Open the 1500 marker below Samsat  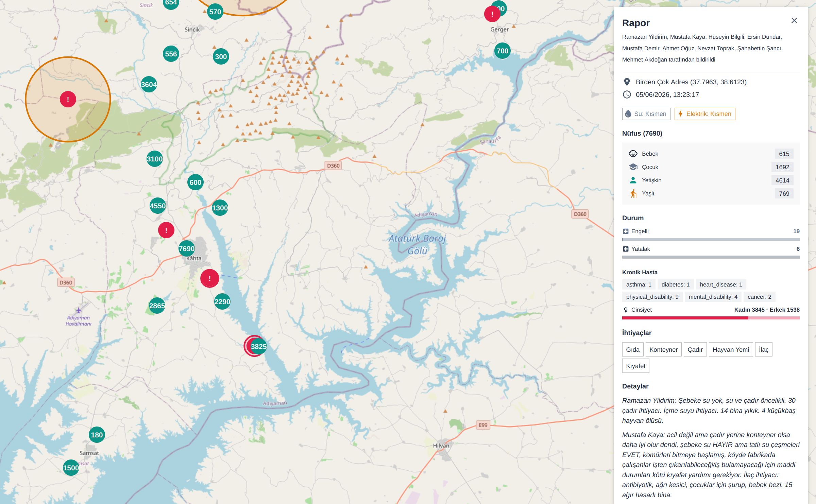tap(71, 468)
